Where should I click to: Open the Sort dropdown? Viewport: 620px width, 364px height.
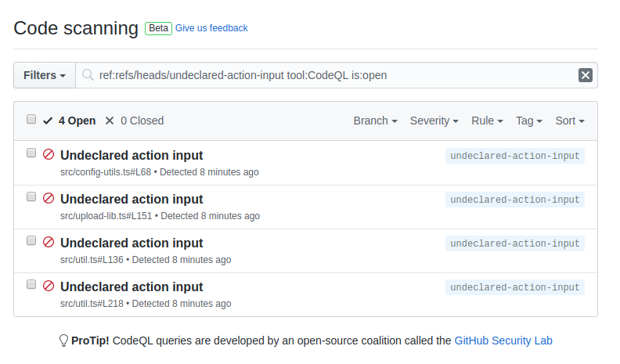click(570, 121)
